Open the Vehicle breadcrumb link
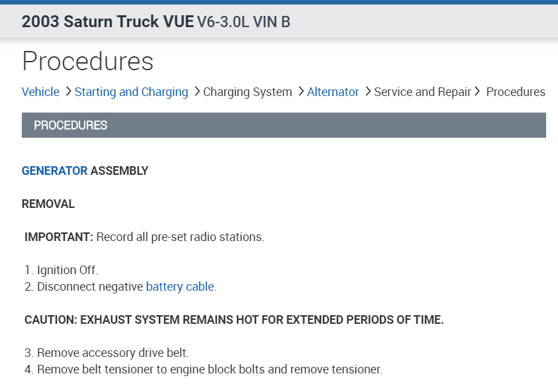 40,92
